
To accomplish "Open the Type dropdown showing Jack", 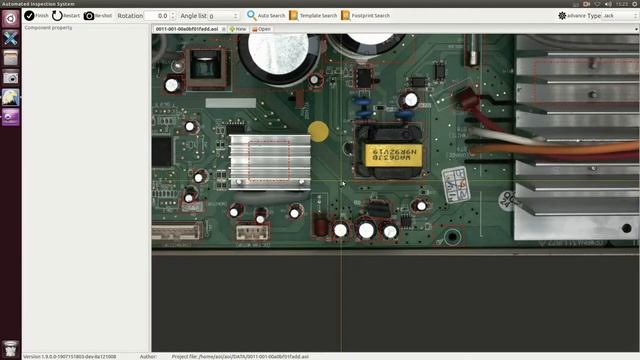I will 620,16.
